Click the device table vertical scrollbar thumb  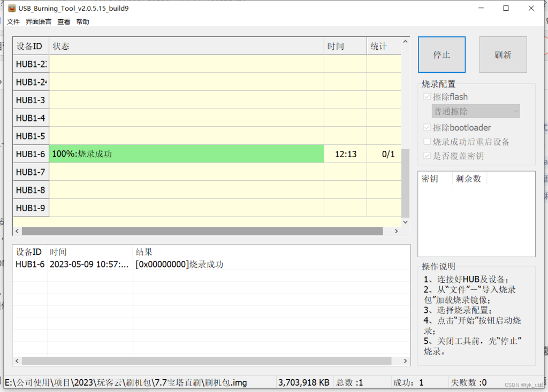click(x=406, y=183)
